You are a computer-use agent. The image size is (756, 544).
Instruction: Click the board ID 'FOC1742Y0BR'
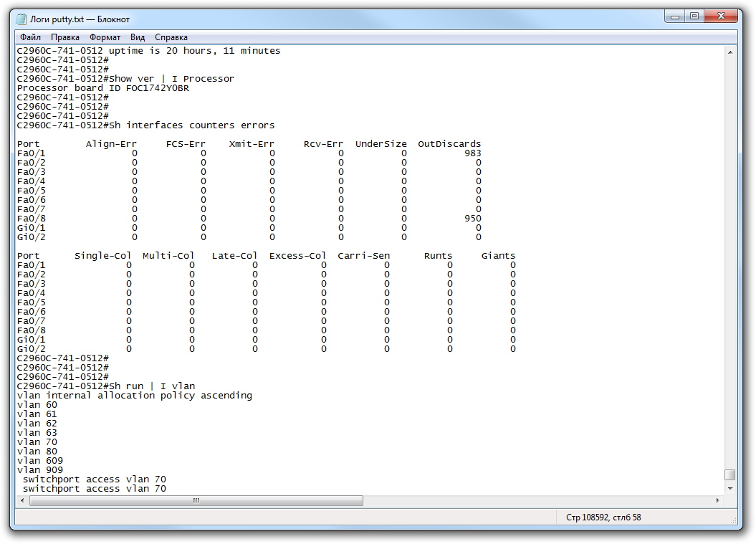[157, 88]
